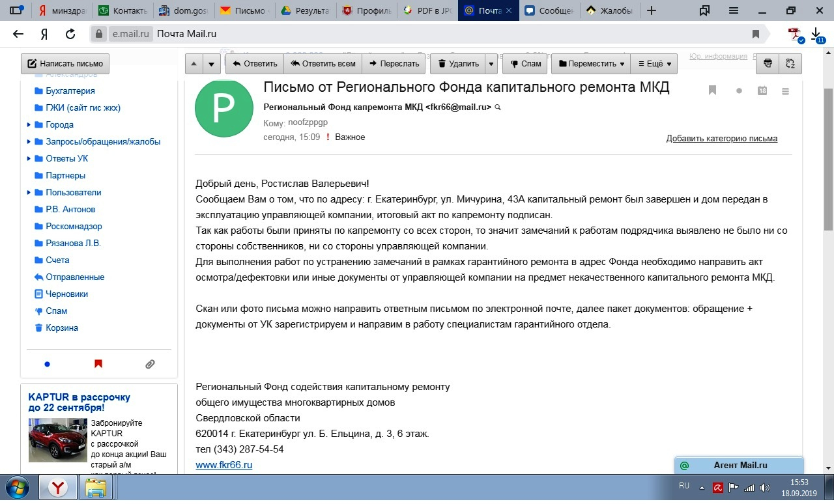
Task: Click the Написать письмо button
Action: [x=65, y=64]
